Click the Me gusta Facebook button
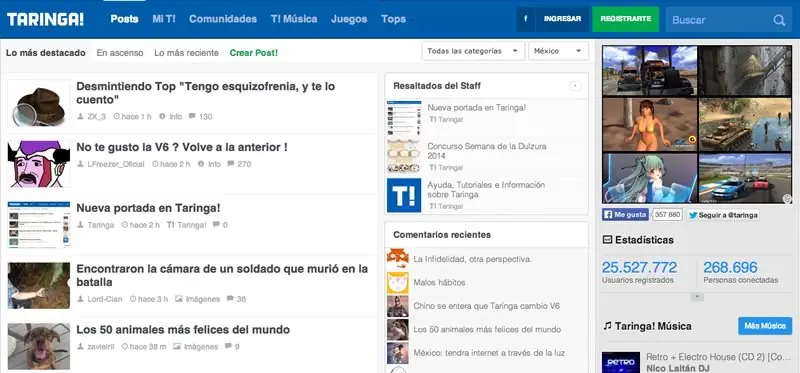The height and width of the screenshot is (373, 800). click(625, 215)
